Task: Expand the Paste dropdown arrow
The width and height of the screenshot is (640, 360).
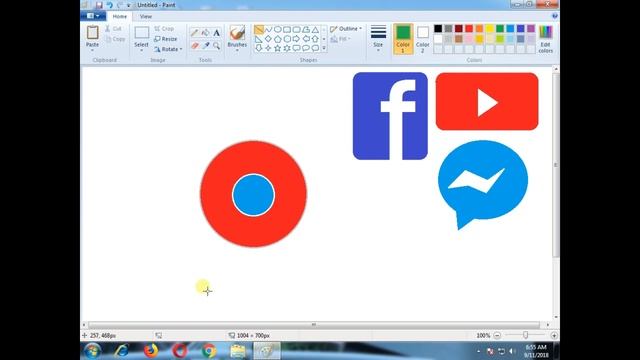Action: 93,50
